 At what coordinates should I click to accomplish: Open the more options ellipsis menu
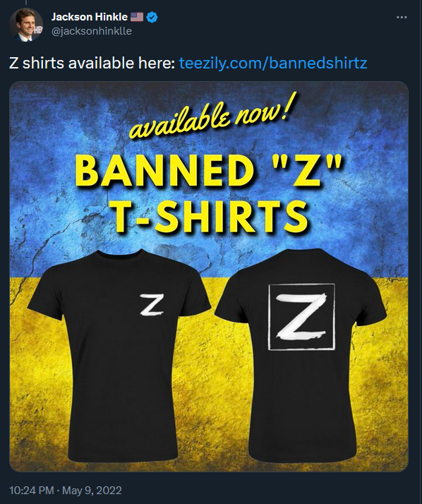coord(402,18)
